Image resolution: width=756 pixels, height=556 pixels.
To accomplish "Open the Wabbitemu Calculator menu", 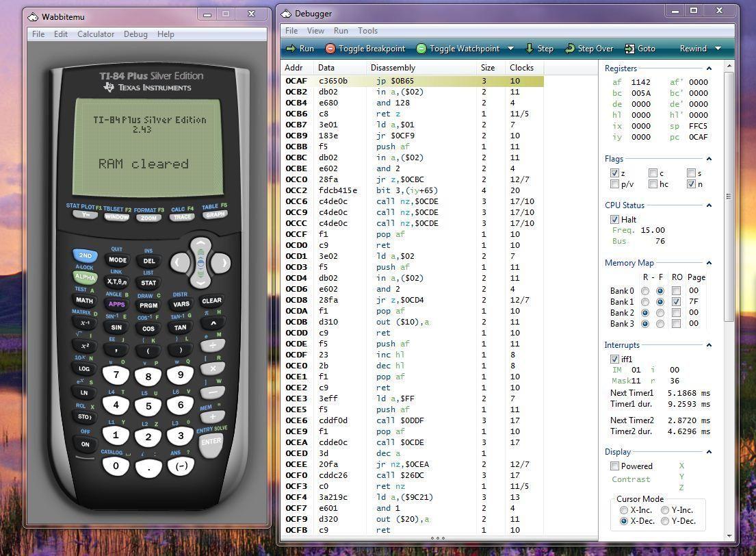I will coord(96,34).
